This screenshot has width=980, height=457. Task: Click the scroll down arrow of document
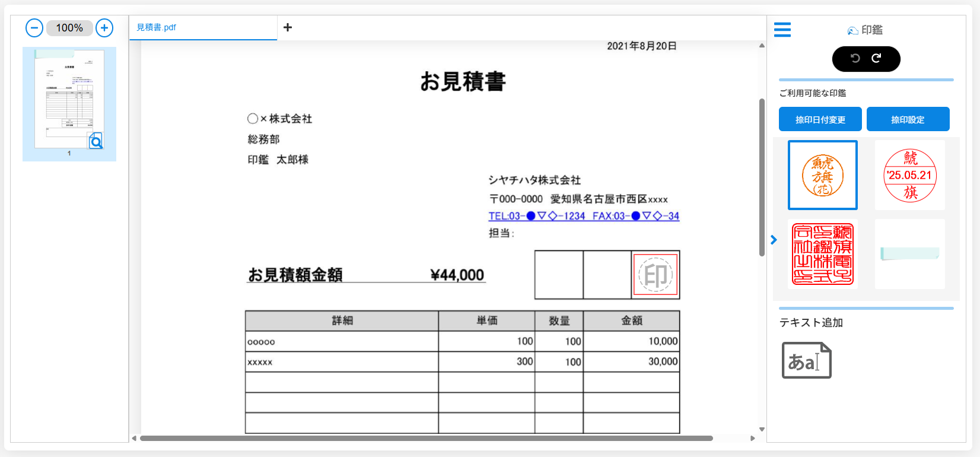(x=762, y=429)
